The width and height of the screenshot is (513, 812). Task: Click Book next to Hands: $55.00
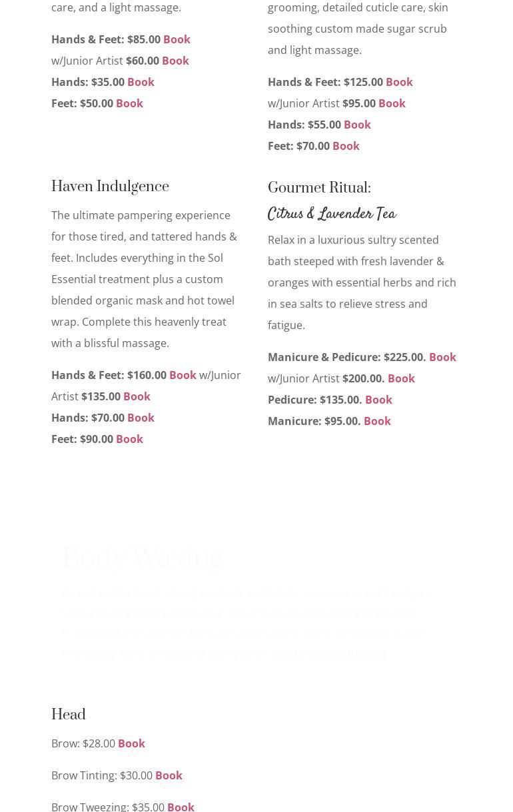[x=357, y=125]
